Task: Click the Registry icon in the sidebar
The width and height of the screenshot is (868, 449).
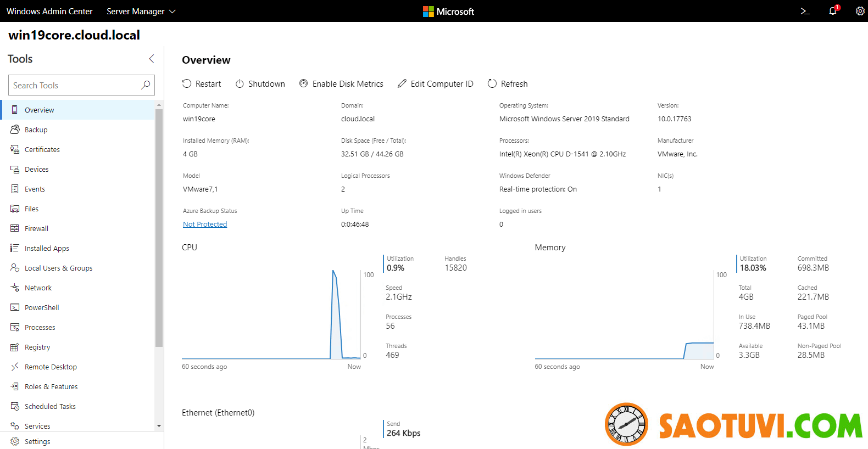Action: (x=15, y=347)
